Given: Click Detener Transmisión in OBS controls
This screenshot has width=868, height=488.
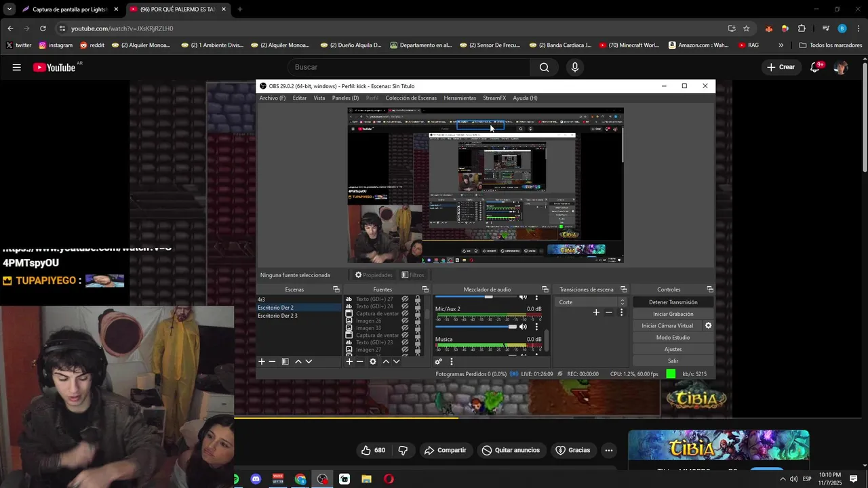Looking at the screenshot, I should click(673, 302).
